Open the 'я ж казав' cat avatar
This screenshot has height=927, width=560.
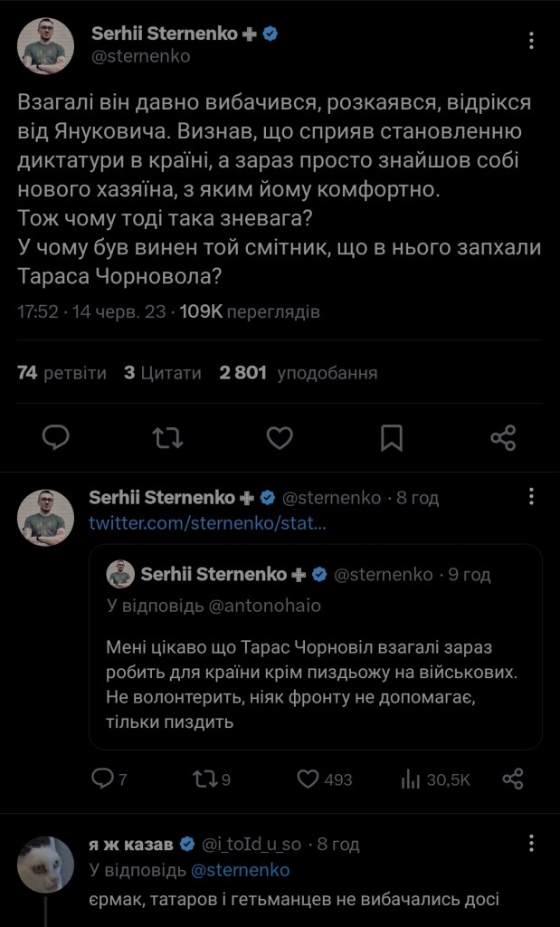tap(45, 865)
